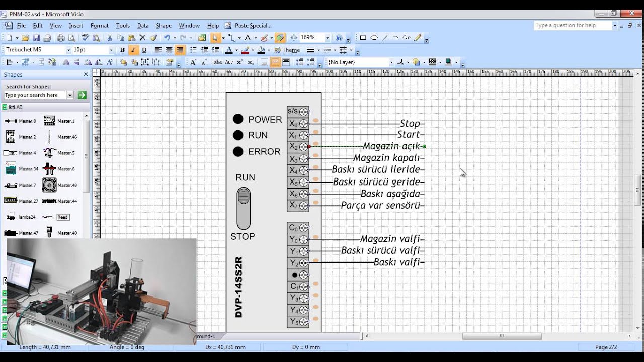Flip shape horizontally
Screen dimensions: 644x362
66,62
